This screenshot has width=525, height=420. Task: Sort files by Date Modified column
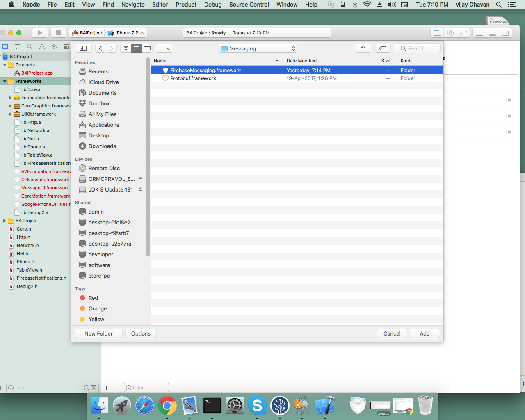tap(319, 61)
